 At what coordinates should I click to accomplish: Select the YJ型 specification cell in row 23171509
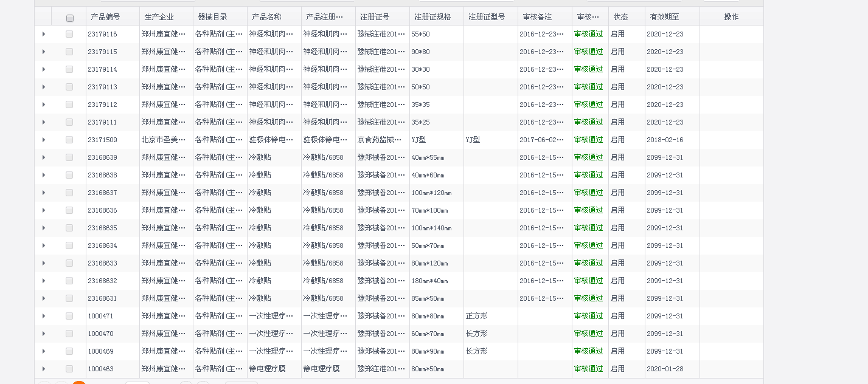tap(418, 140)
